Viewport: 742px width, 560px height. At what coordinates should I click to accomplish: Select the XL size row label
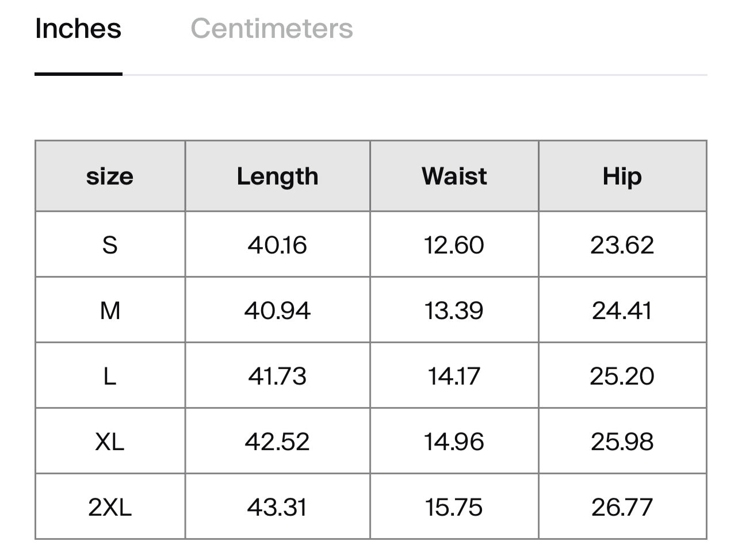click(110, 442)
